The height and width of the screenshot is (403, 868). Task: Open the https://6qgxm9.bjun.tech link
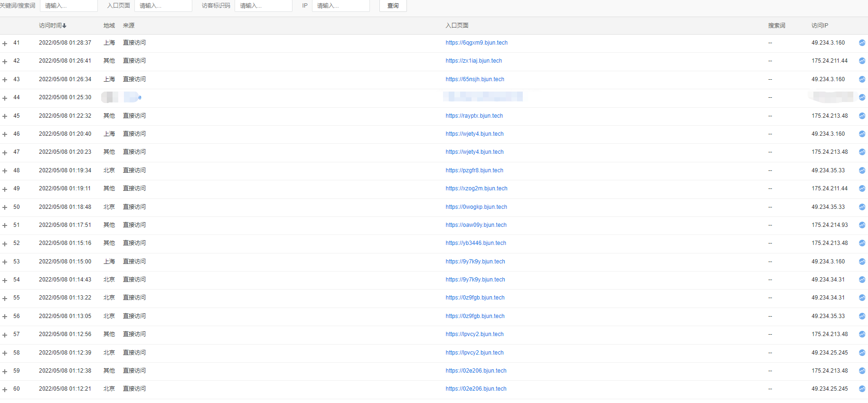point(476,43)
